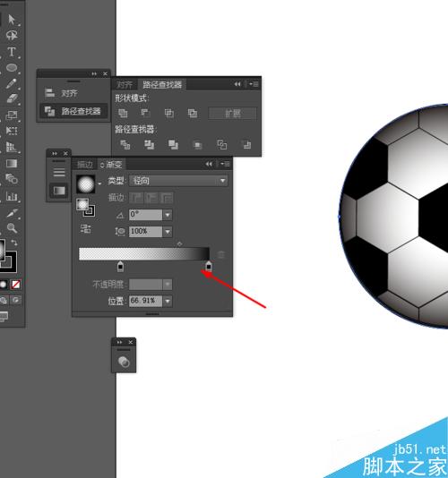Select the Lasso tool

click(12, 36)
